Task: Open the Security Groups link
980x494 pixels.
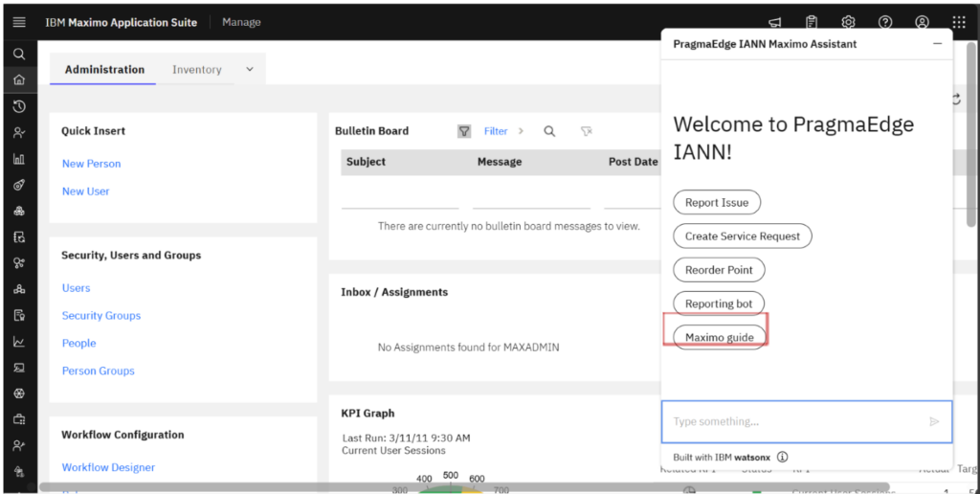Action: (101, 316)
